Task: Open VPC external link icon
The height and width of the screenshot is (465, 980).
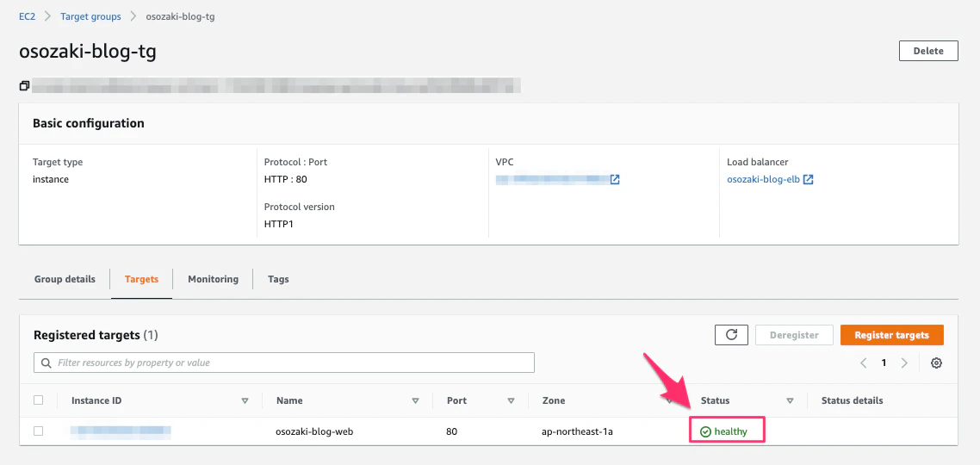Action: click(x=615, y=179)
